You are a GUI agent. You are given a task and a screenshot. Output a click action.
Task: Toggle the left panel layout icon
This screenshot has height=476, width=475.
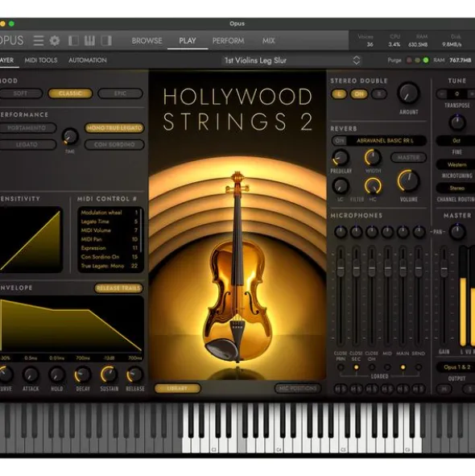tap(73, 40)
